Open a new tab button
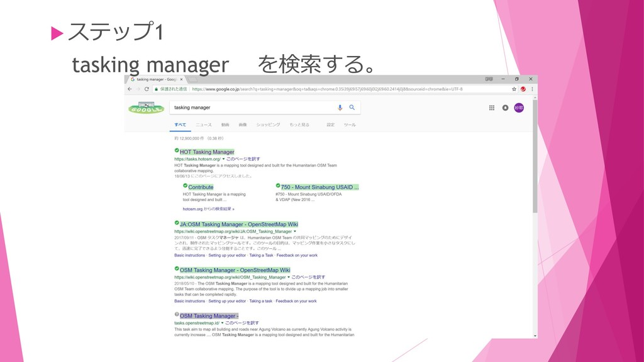644x362 pixels. (x=192, y=80)
